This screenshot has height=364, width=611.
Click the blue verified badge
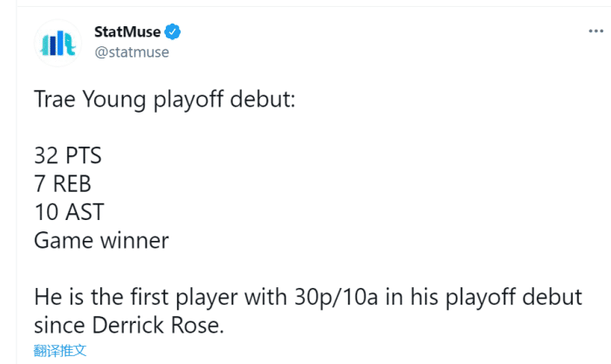[x=173, y=32]
